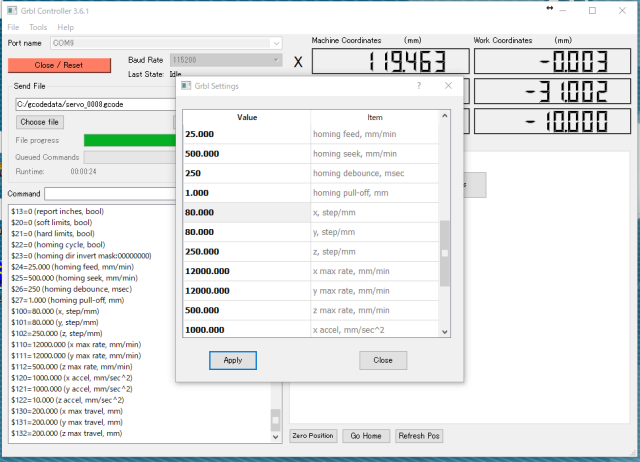Minimize the Grbl Controller window
This screenshot has width=640, height=462.
tap(563, 11)
